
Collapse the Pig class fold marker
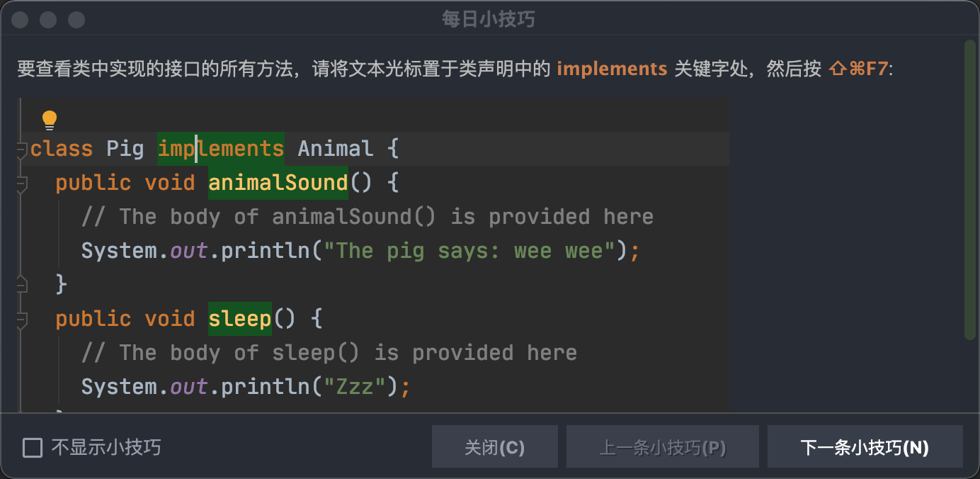[x=21, y=150]
